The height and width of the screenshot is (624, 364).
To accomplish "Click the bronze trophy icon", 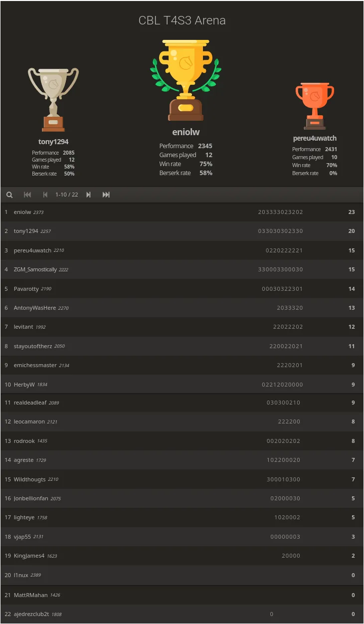I will pos(315,106).
